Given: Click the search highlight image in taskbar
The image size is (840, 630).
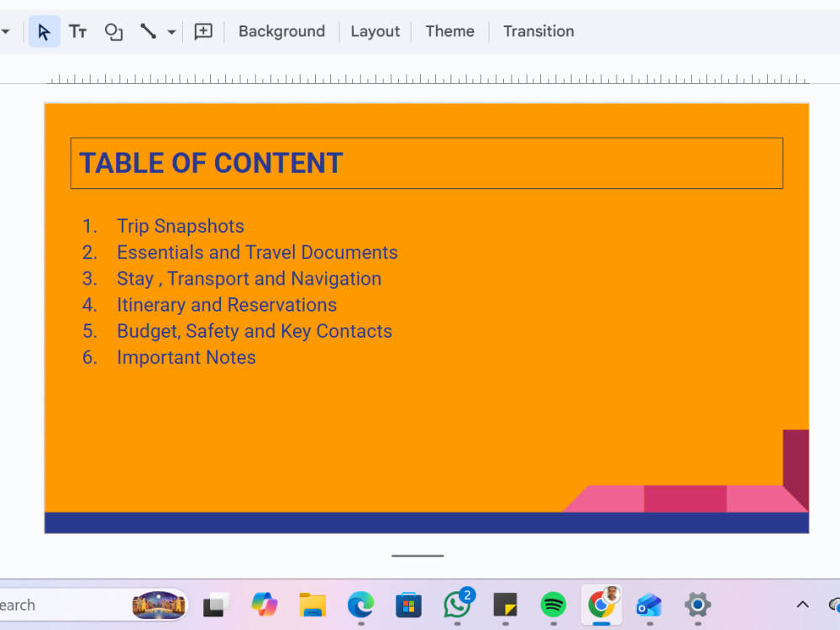Looking at the screenshot, I should [159, 605].
